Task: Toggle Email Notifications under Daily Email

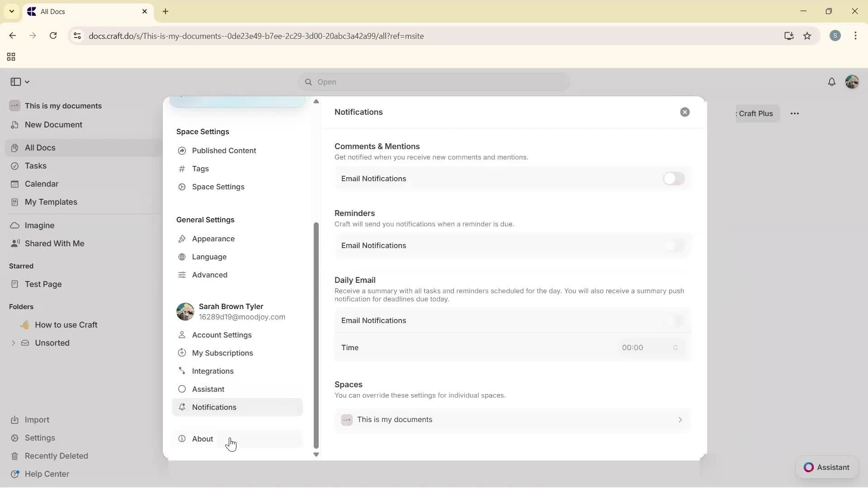Action: (x=673, y=321)
